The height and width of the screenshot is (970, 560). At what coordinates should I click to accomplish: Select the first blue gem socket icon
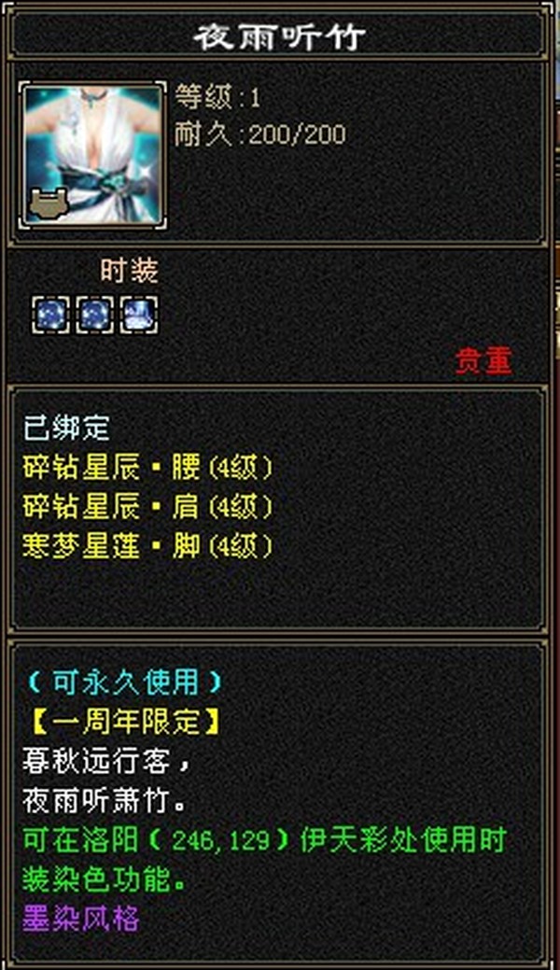[x=50, y=315]
